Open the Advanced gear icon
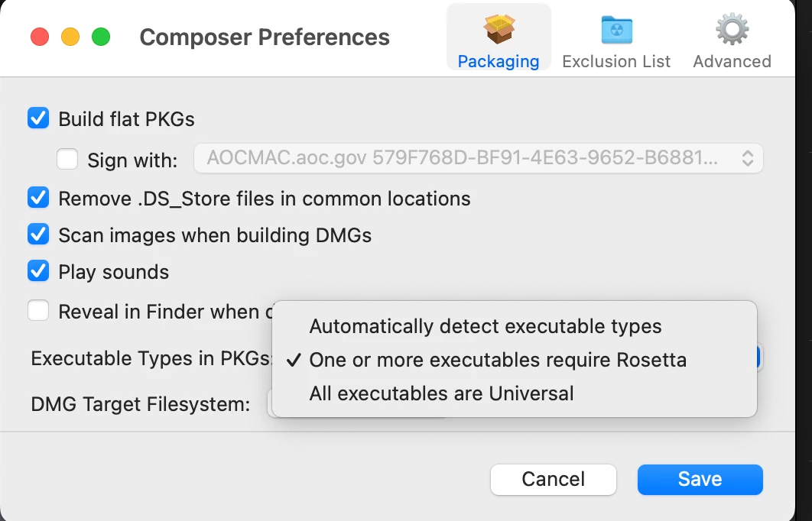 coord(732,29)
